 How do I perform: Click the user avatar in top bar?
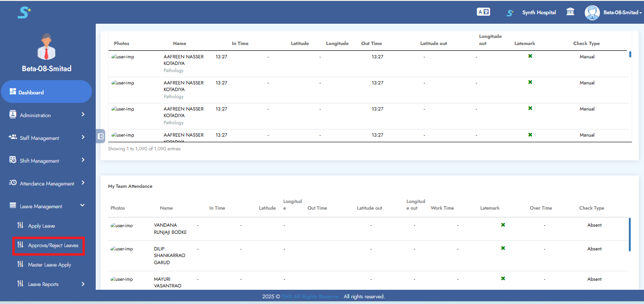(592, 13)
